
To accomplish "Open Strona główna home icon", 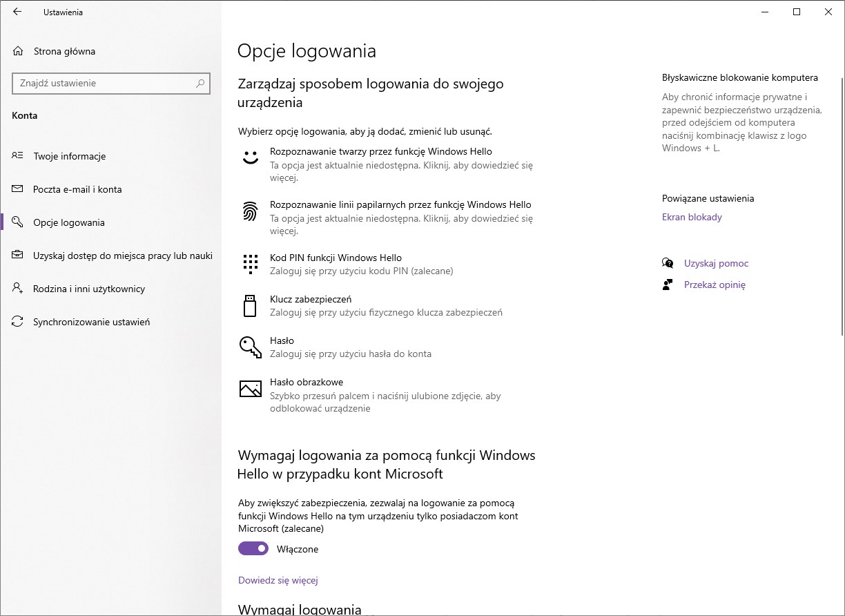I will point(18,51).
